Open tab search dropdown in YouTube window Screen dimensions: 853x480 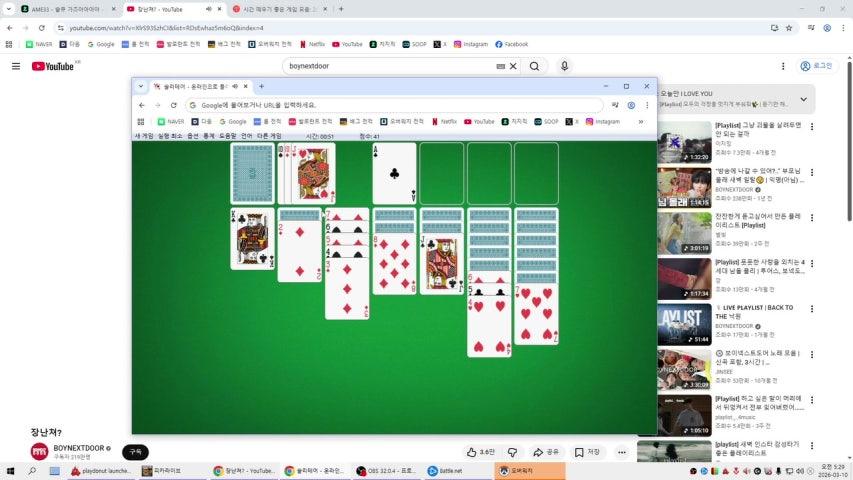pyautogui.click(x=9, y=9)
